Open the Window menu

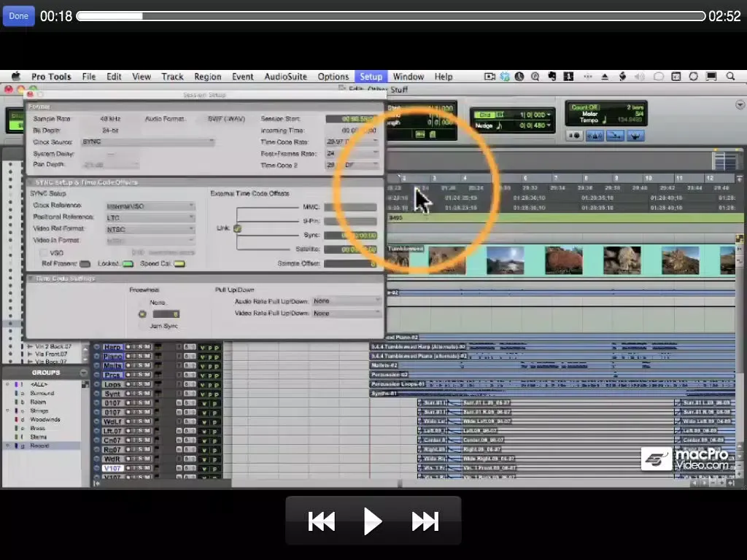click(409, 76)
